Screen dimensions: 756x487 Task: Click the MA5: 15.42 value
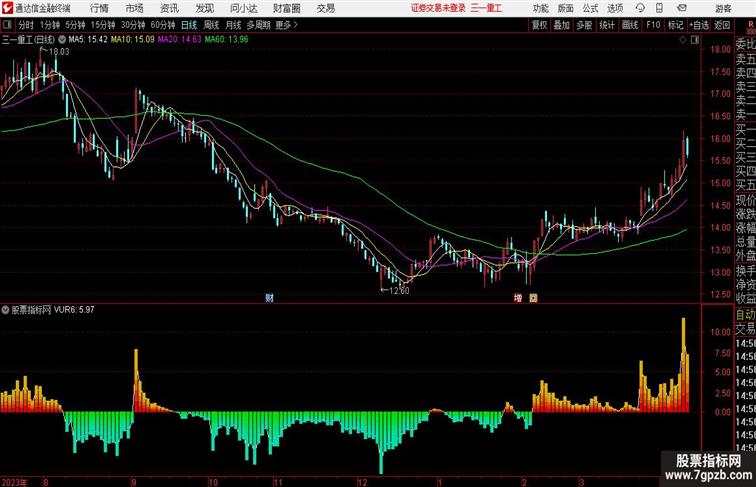(x=88, y=40)
